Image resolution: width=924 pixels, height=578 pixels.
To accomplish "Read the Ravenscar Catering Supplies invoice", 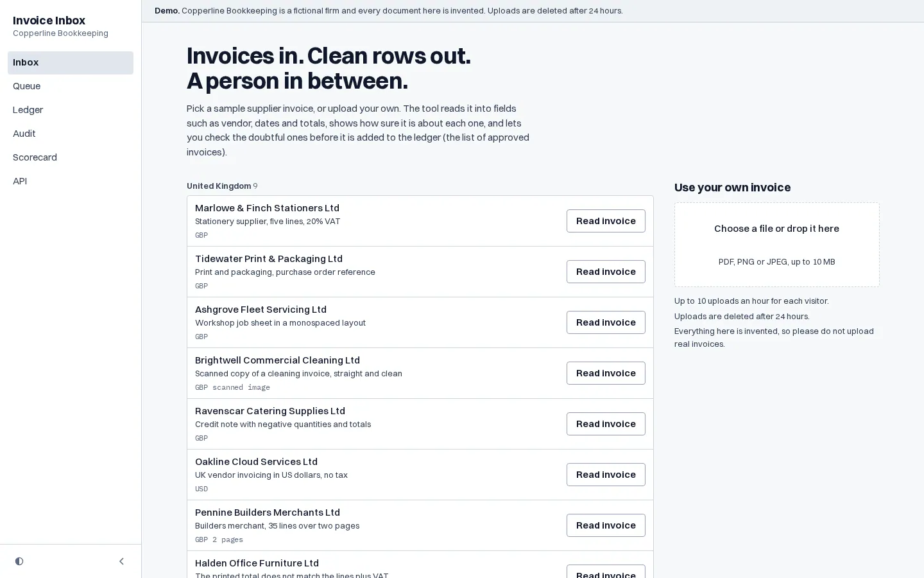I will 606,424.
